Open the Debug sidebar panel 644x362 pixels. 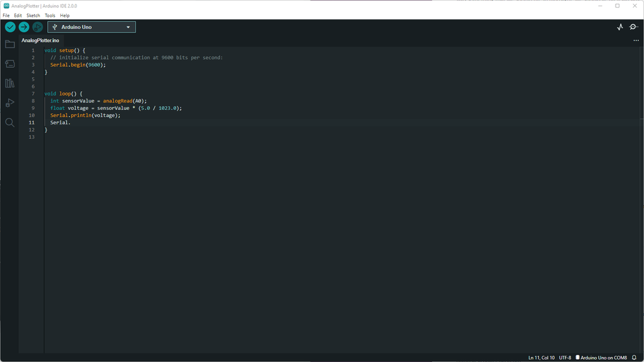[9, 102]
